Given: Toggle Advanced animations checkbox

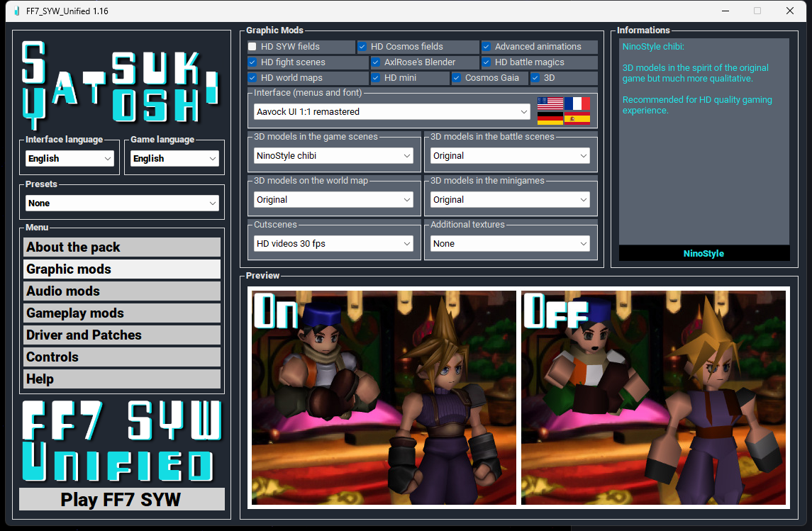Looking at the screenshot, I should pyautogui.click(x=486, y=47).
